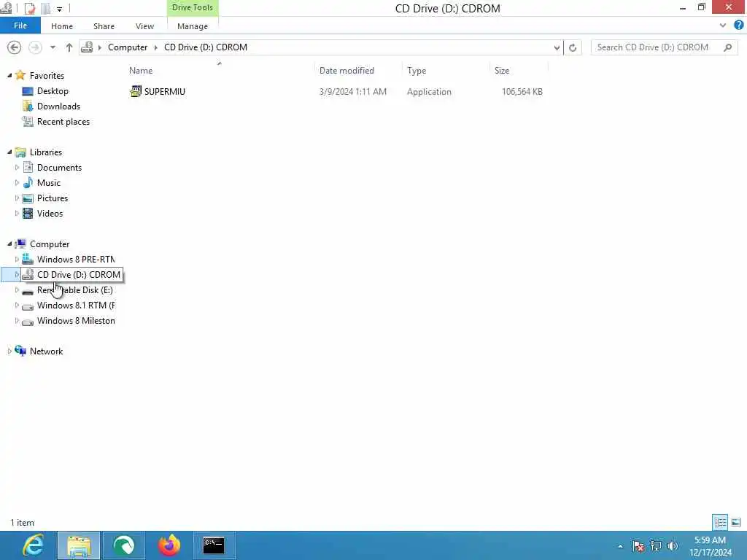
Task: Select the SUPERMIU application icon
Action: tap(136, 91)
